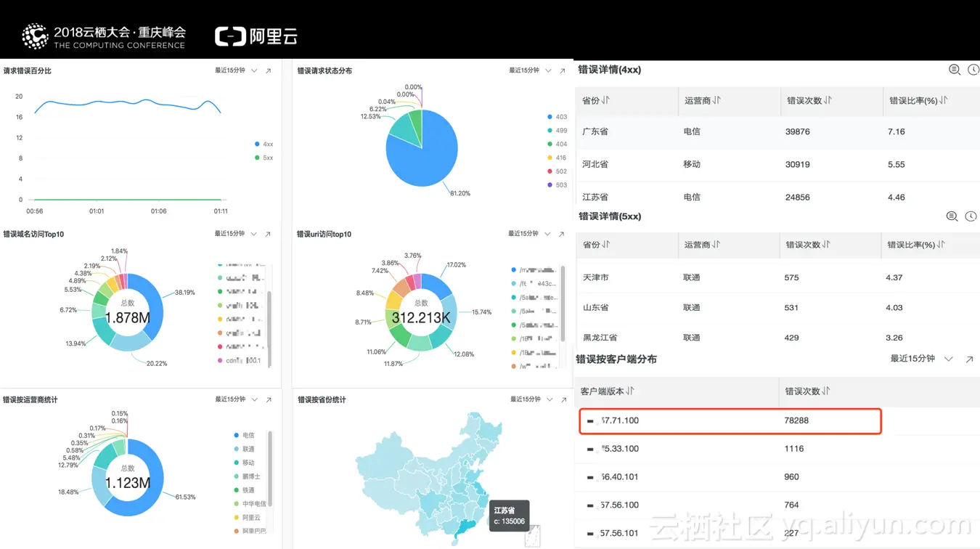Viewport: 980px width, 549px height.
Task: Click 广东省 row in 4xx table
Action: (777, 131)
